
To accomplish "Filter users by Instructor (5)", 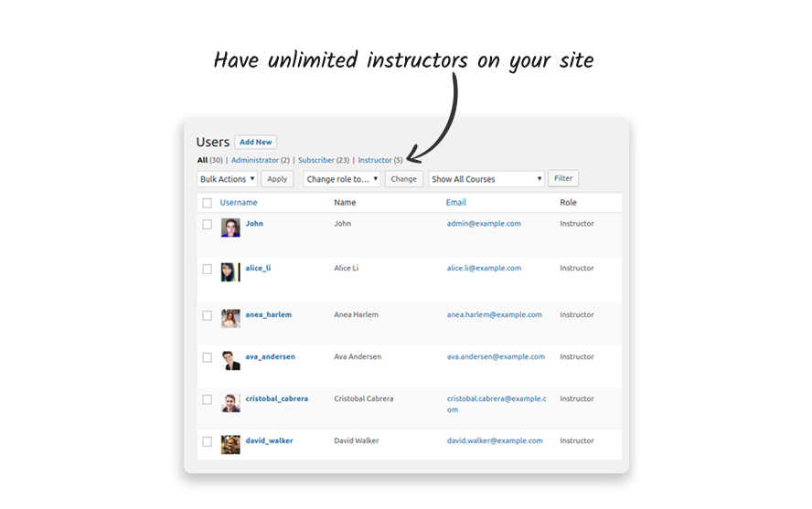I will point(380,160).
